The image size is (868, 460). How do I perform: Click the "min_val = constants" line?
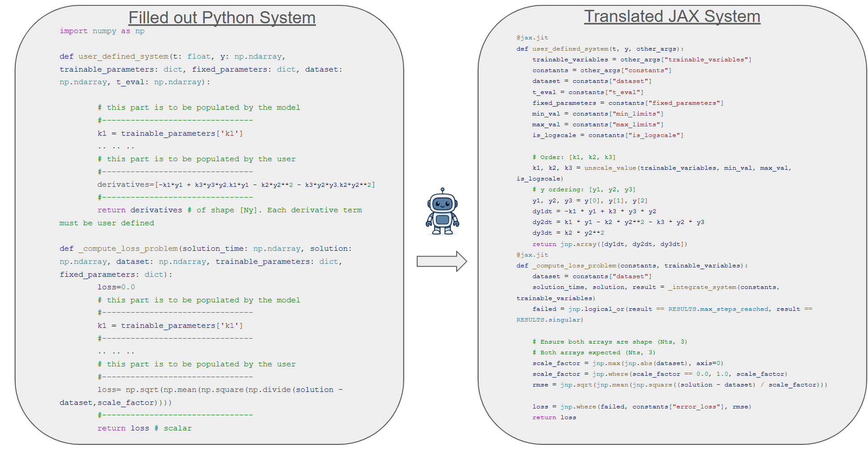tap(598, 114)
